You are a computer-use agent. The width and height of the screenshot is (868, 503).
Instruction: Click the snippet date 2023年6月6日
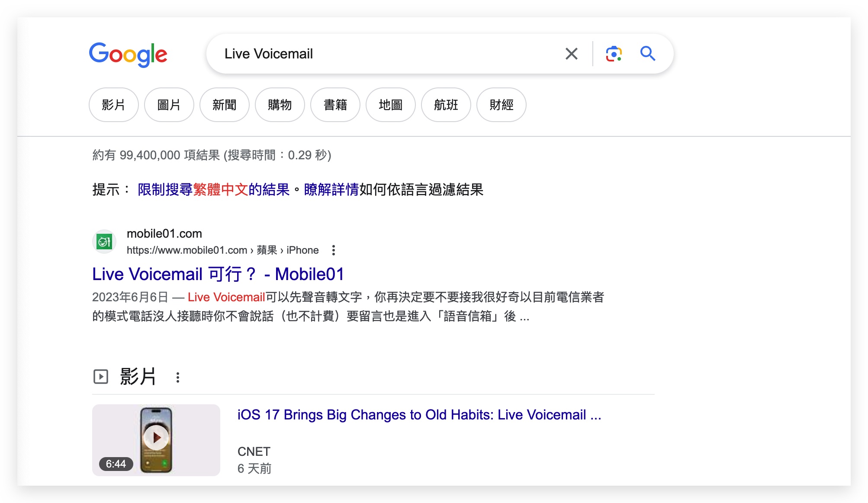(130, 297)
